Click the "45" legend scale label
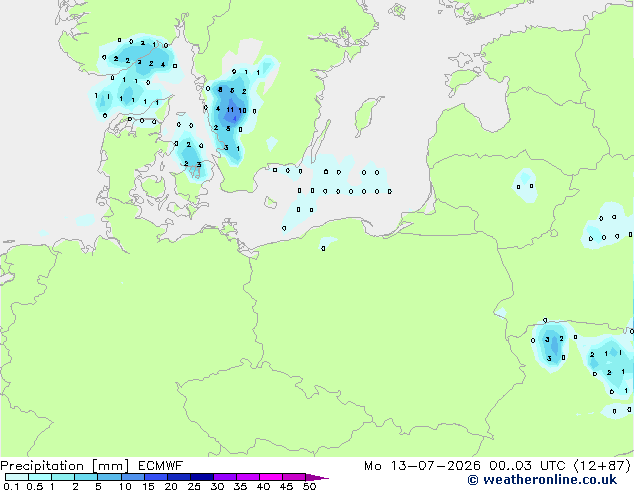Screen dimensions: 634x490 click(286, 486)
